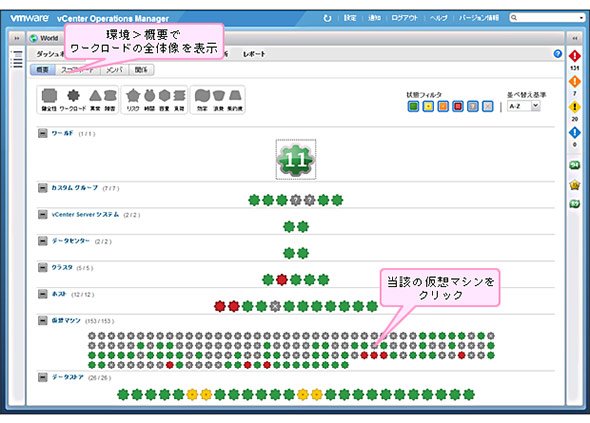Toggle the X (no data) status filter
This screenshot has height=423, width=590.
(487, 107)
